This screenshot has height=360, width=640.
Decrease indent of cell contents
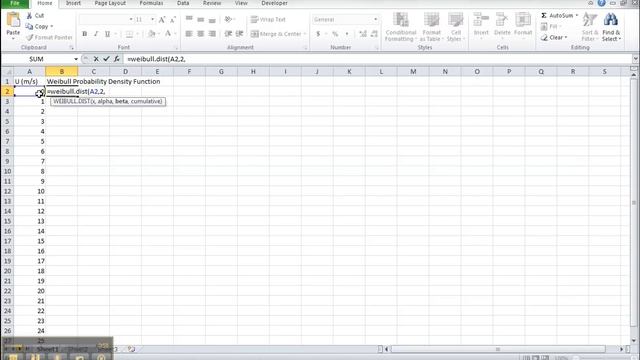click(228, 34)
